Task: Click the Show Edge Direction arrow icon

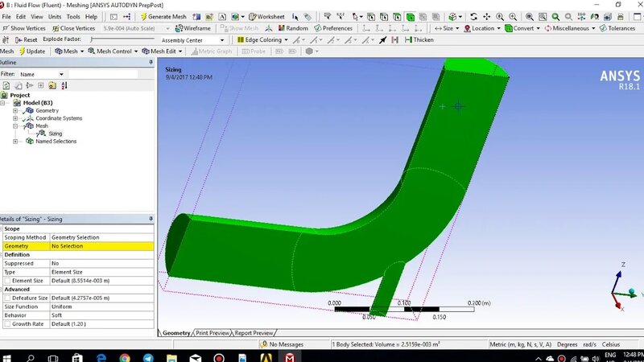Action: [x=383, y=39]
